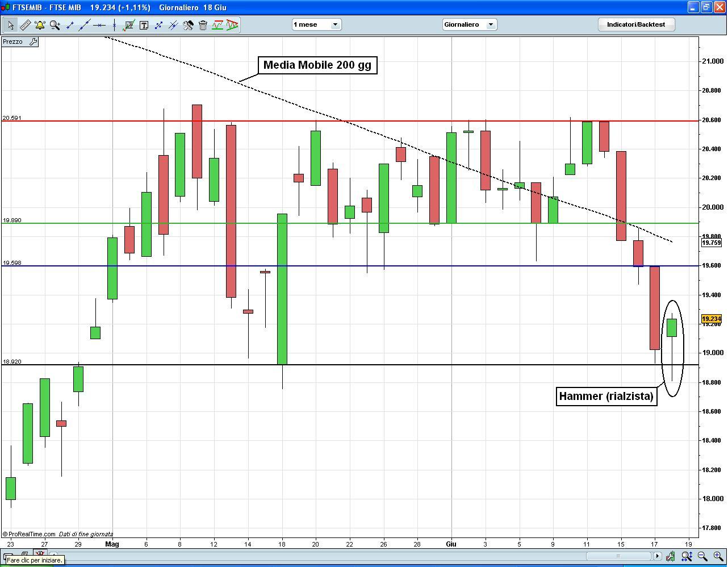Screen dimensions: 728x567
Task: Select the parallel channel lines tool
Action: 173,25
